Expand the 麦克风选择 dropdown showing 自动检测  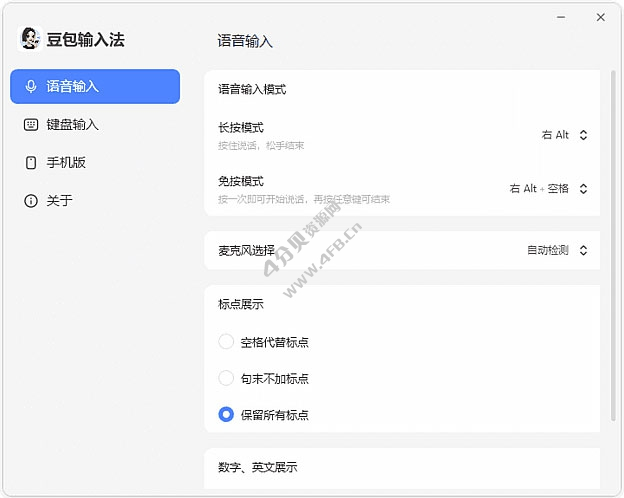click(x=557, y=250)
